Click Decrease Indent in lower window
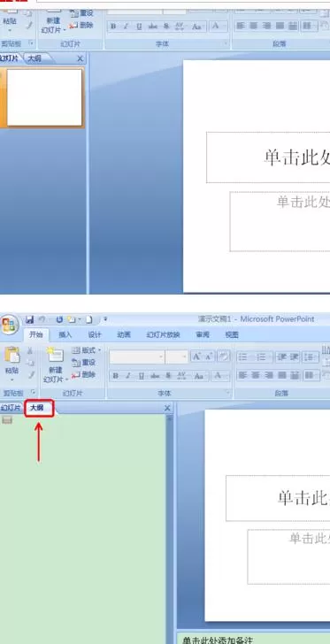Image resolution: width=330 pixels, height=644 pixels. click(281, 356)
